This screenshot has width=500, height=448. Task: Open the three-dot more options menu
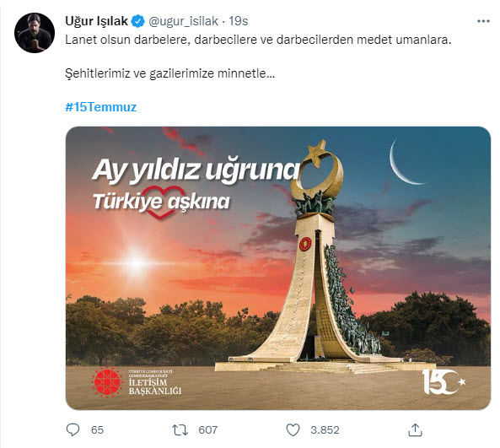(x=483, y=21)
